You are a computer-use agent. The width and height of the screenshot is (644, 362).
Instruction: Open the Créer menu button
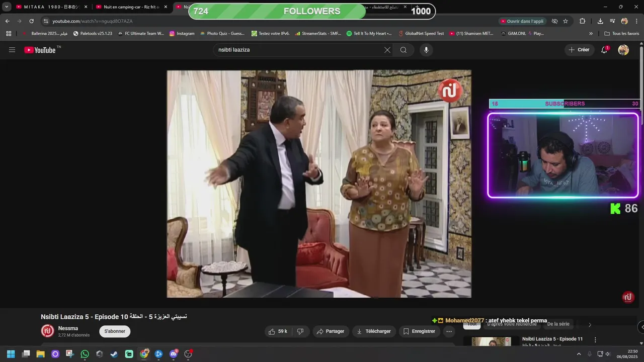(579, 50)
